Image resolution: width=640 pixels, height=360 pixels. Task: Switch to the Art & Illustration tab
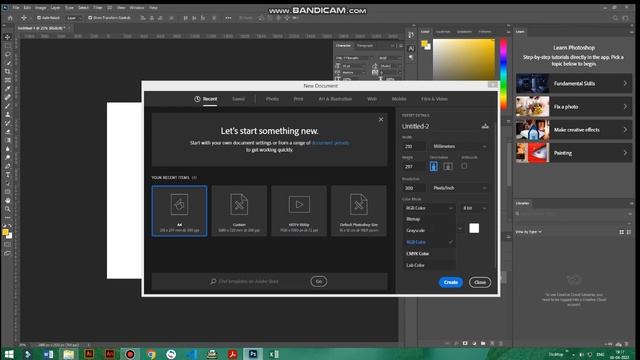[x=335, y=99]
